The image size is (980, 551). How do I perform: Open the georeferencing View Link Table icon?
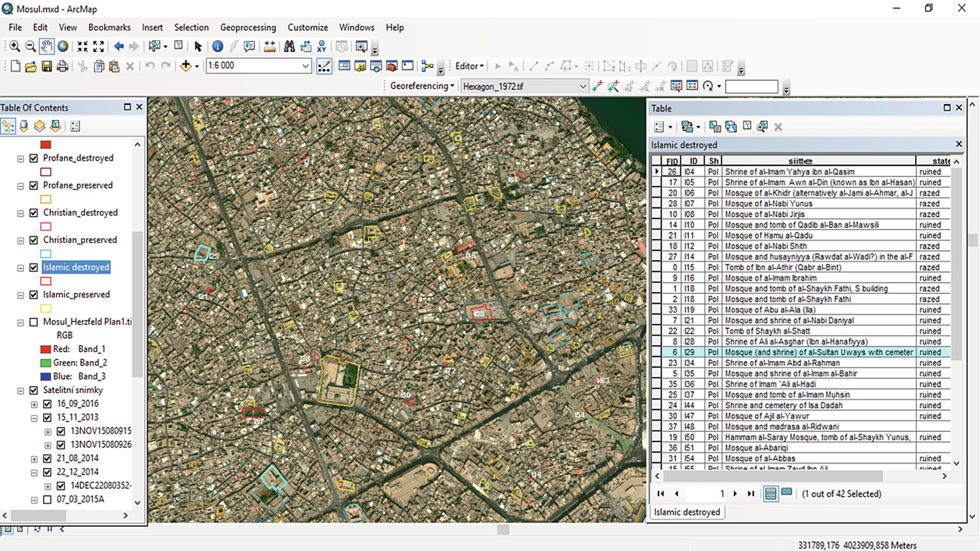[692, 87]
